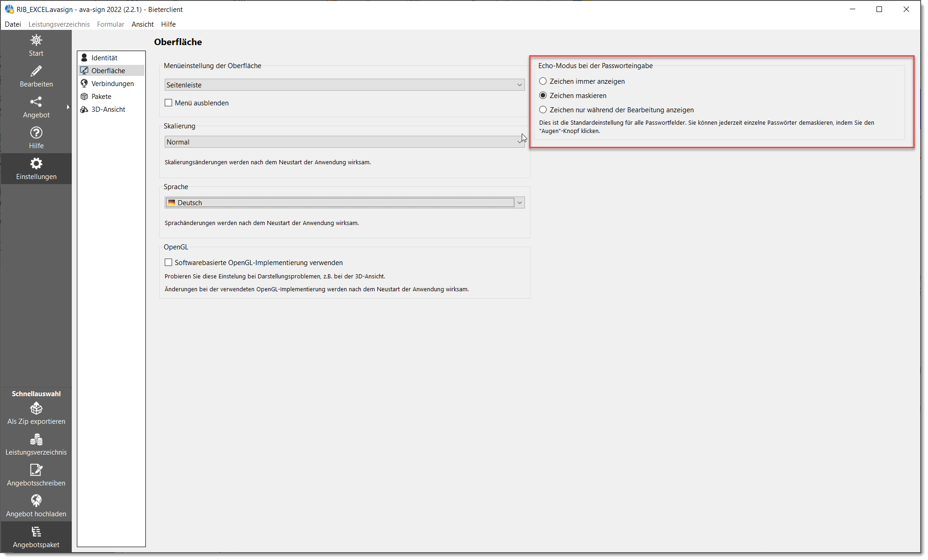The image size is (928, 560).
Task: Select Zeichen immer anzeigen radio button
Action: [x=543, y=81]
